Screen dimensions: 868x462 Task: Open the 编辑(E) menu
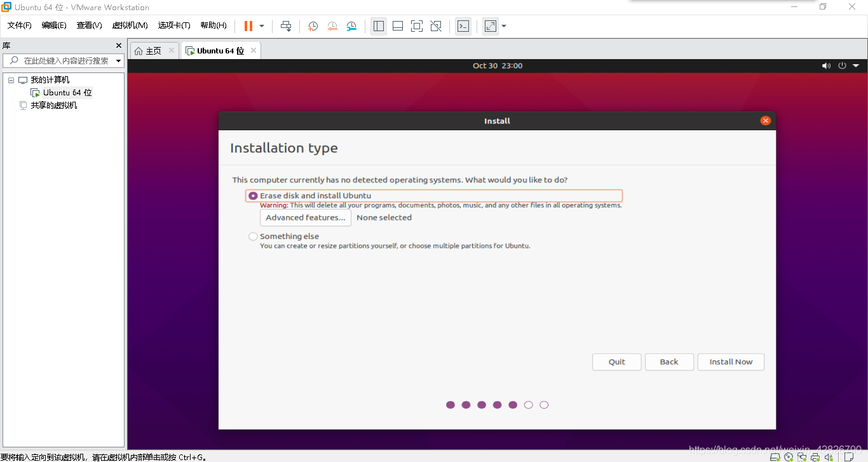pyautogui.click(x=54, y=25)
